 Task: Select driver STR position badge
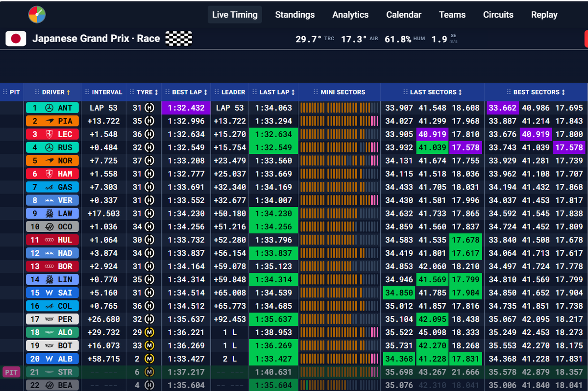(52, 372)
